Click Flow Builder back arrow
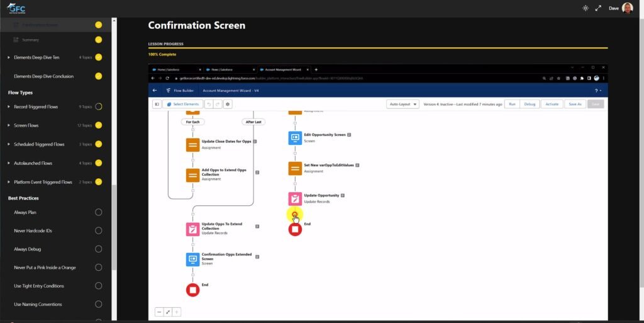644x323 pixels. (x=155, y=91)
